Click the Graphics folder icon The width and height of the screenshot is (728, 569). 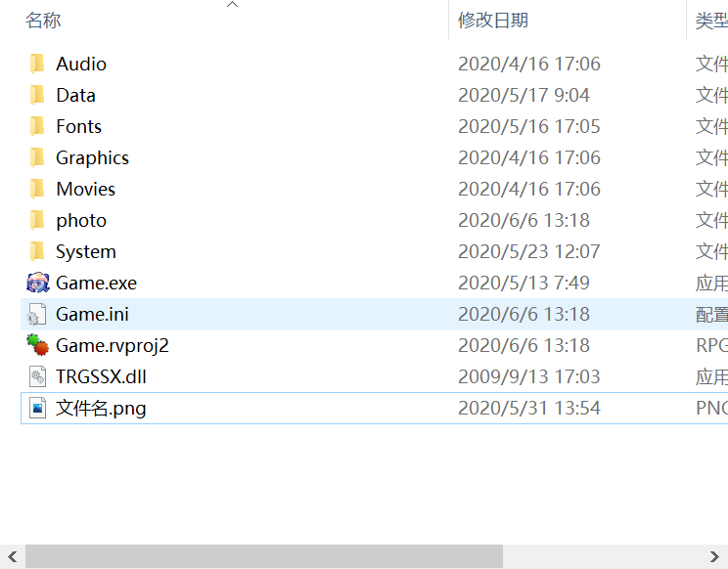[37, 157]
